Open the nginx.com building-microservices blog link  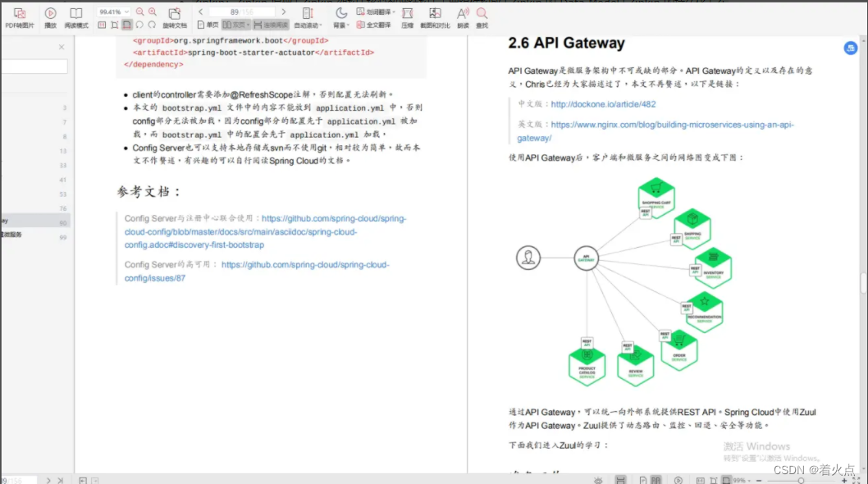[x=656, y=131]
